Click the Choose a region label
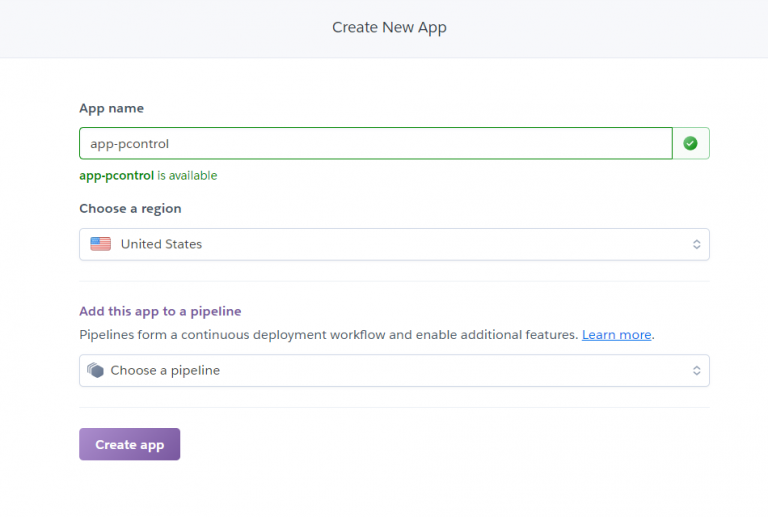This screenshot has height=517, width=768. tap(130, 209)
